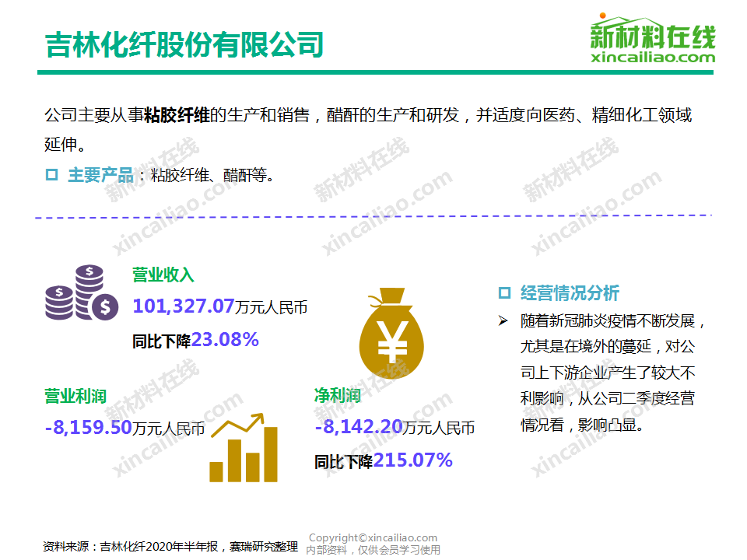Click the text 粘胶纤维、醋酐等。

[x=213, y=175]
